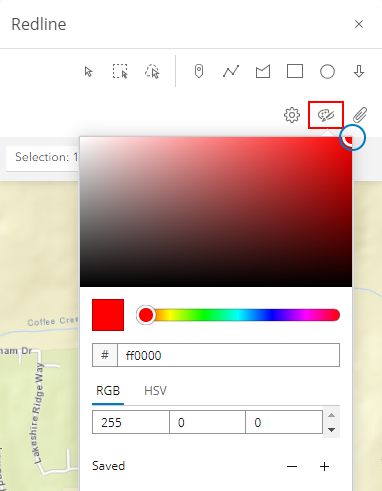Click the red value field showing 255
Viewport: 382px width, 491px height.
point(131,422)
